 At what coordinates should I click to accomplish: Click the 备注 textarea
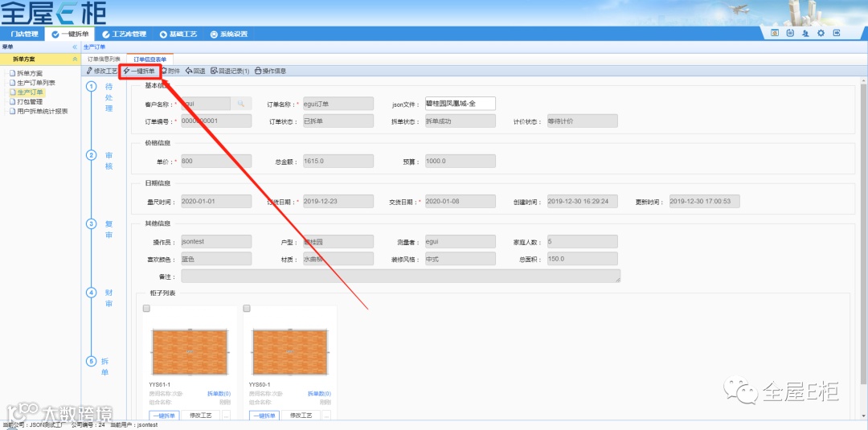[400, 276]
